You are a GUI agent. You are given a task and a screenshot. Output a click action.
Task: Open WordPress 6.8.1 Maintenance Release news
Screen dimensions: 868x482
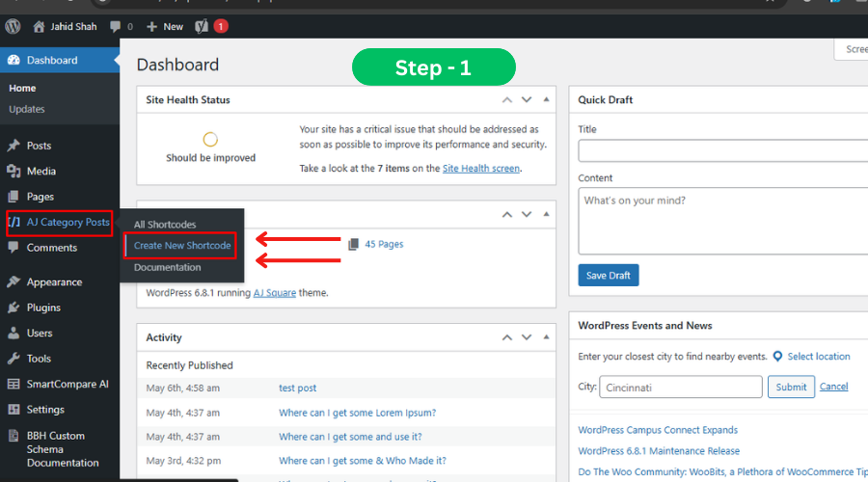point(659,451)
